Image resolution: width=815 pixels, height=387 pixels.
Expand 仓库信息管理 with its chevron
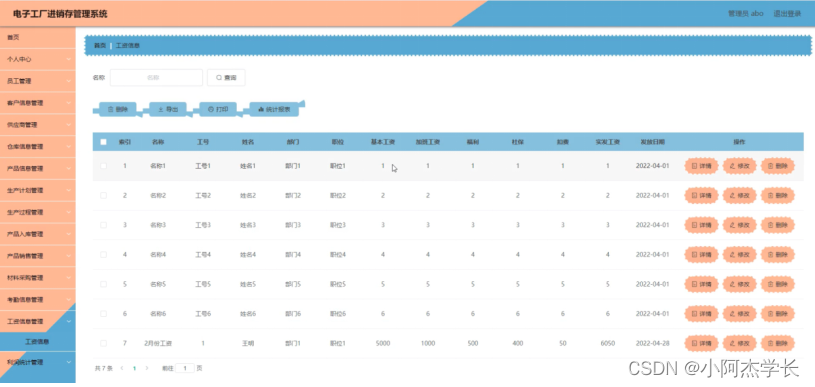[69, 146]
